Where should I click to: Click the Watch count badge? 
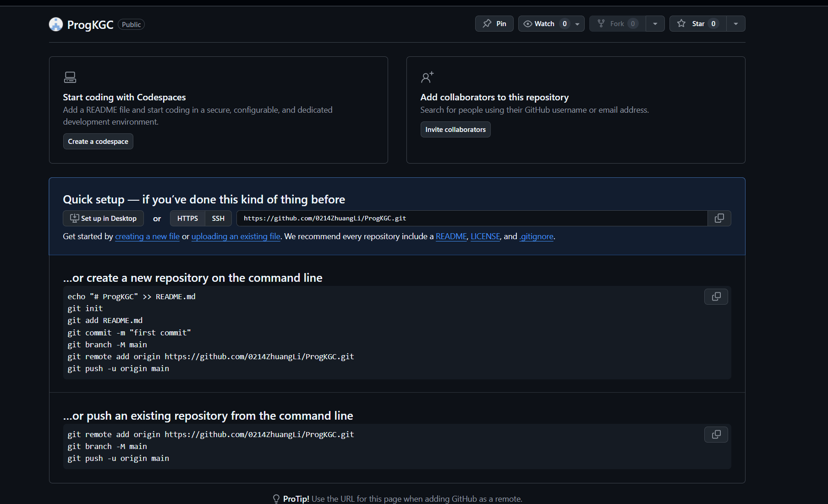565,24
